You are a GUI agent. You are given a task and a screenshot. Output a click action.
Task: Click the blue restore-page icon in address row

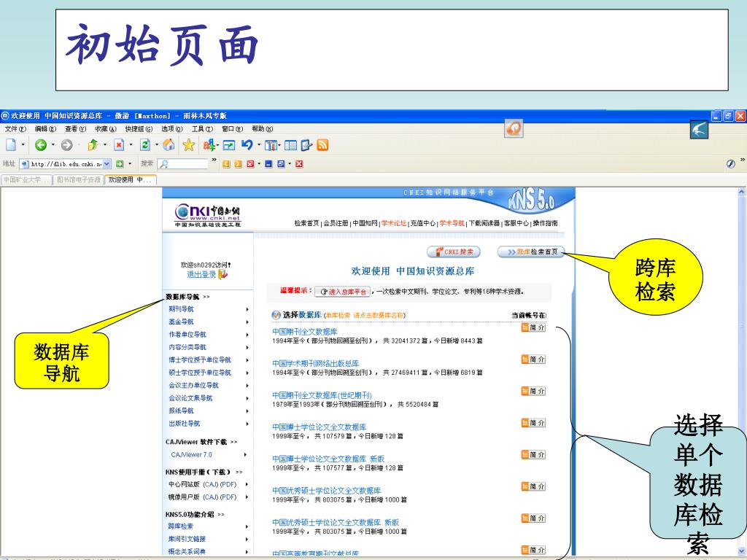pos(281,164)
